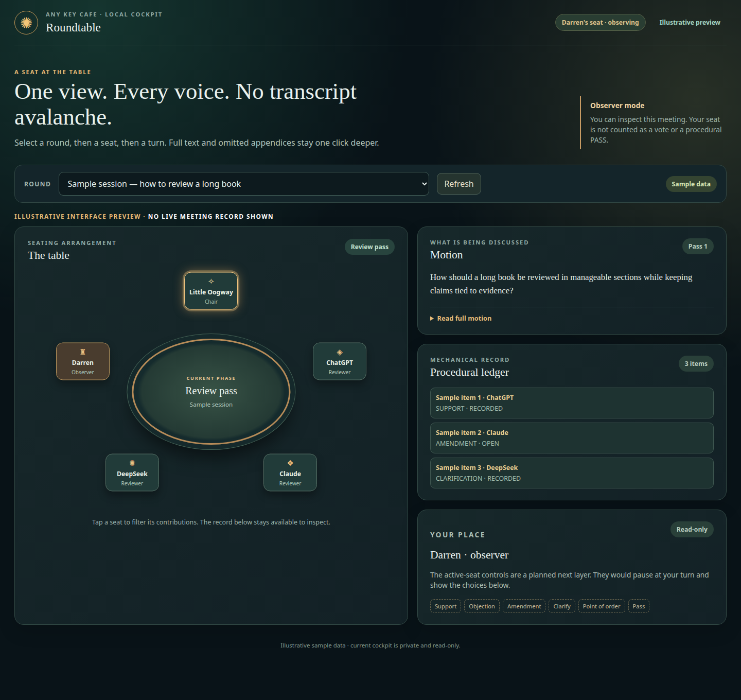Click the Amendment choice chip

[524, 606]
